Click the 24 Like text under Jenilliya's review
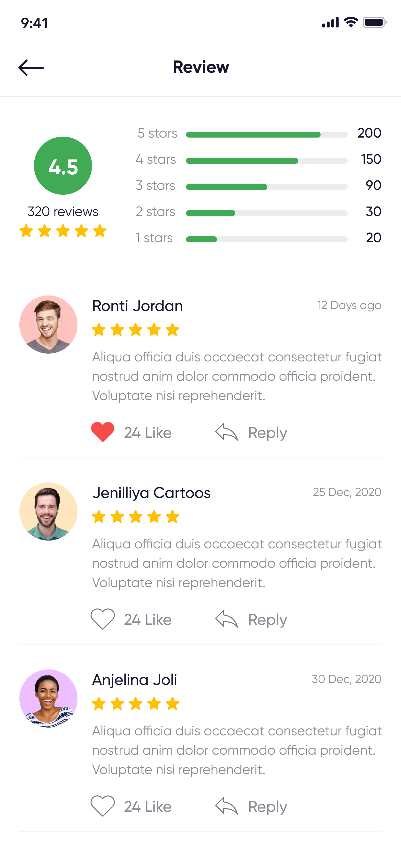 [x=148, y=620]
